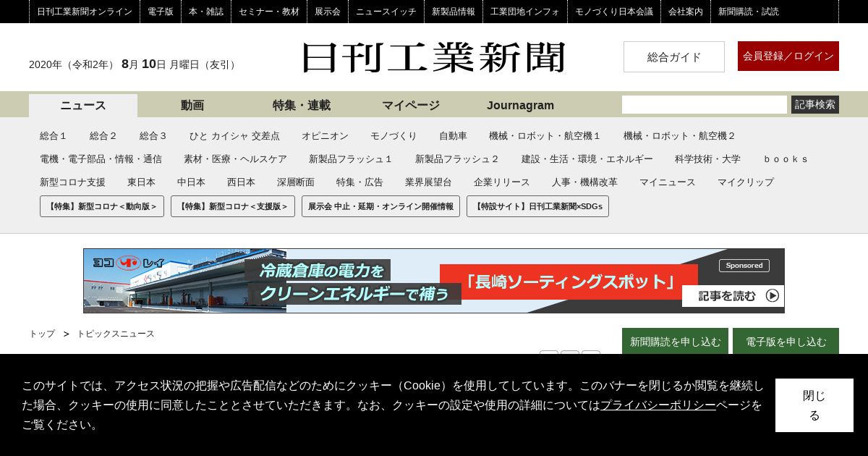
Task: Open 総合３ category
Action: (x=153, y=136)
